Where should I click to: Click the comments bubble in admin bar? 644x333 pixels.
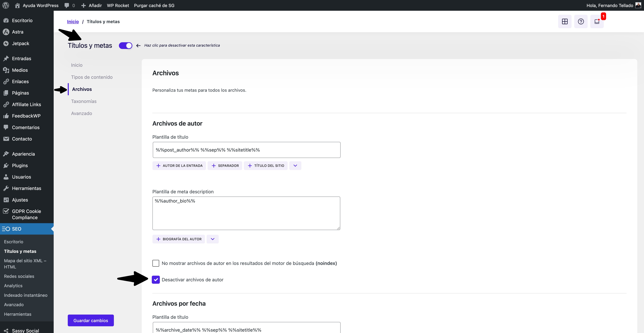67,5
